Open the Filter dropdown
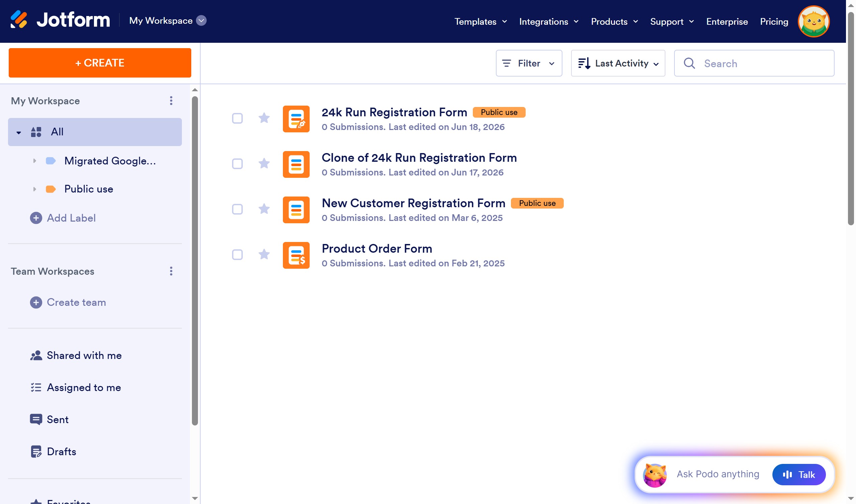 pos(529,63)
